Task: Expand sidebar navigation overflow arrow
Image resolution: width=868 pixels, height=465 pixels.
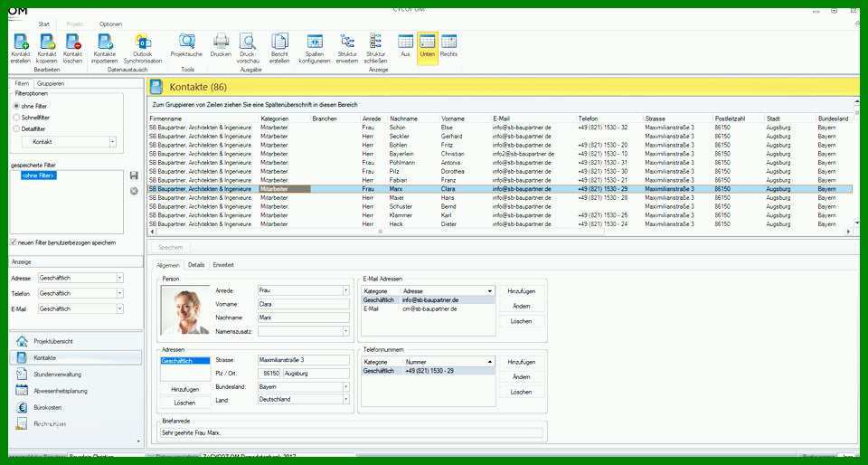Action: [138, 441]
